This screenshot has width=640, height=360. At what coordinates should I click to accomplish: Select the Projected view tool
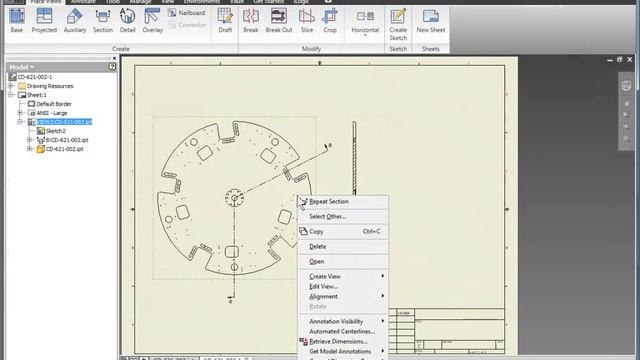tap(44, 20)
